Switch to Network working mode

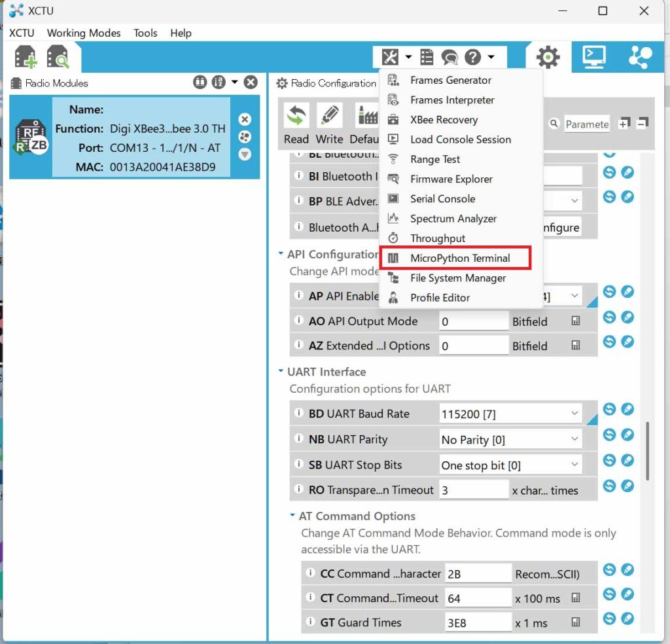(640, 57)
